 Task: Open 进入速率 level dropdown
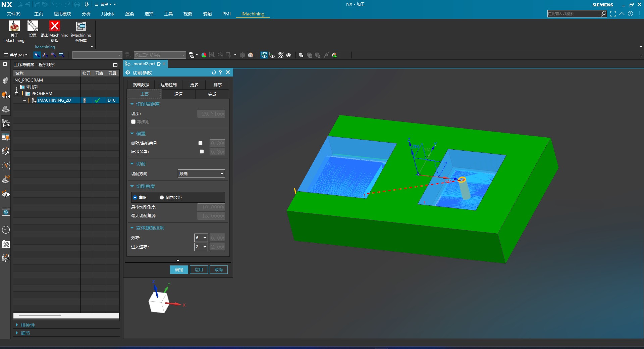(x=201, y=247)
